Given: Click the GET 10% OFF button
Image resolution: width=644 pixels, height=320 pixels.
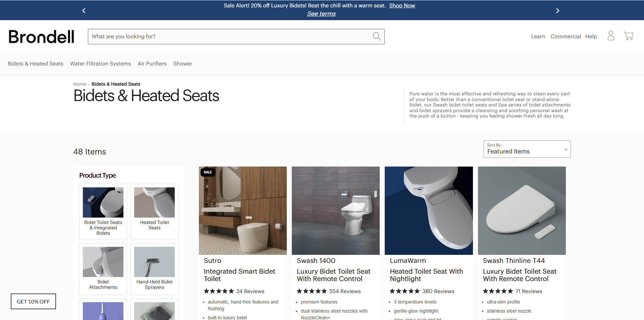Looking at the screenshot, I should click(33, 302).
